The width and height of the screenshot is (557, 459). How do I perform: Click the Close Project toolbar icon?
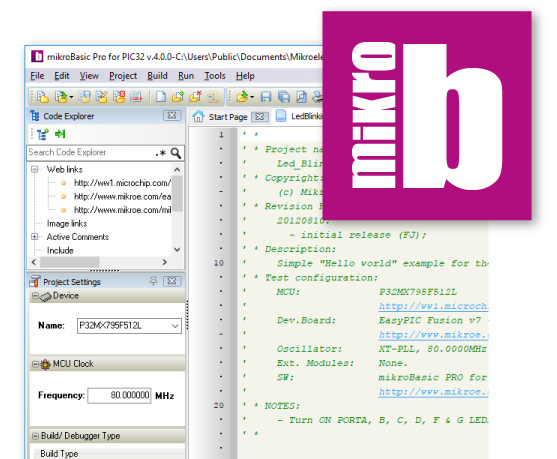[119, 97]
